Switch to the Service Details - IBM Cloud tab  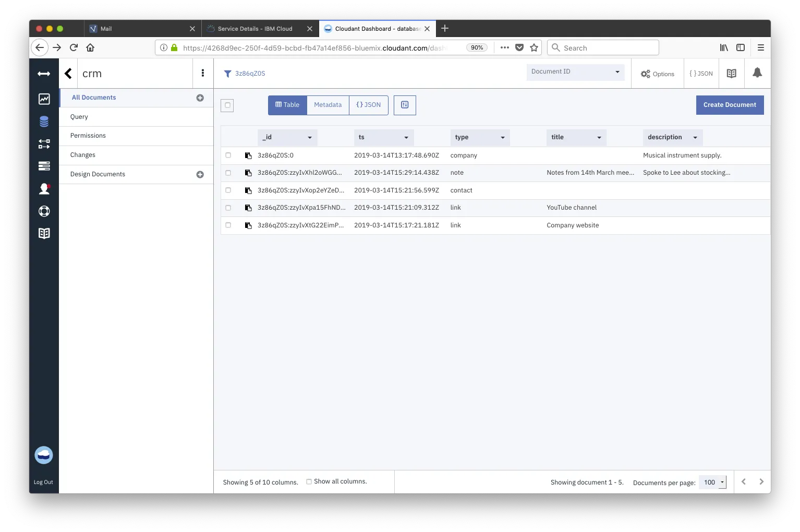[x=255, y=29]
